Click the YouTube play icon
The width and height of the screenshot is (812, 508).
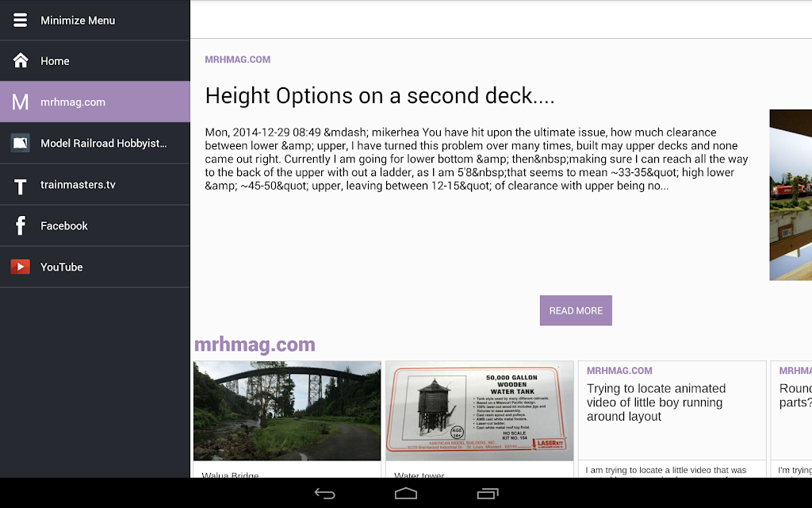[x=20, y=267]
